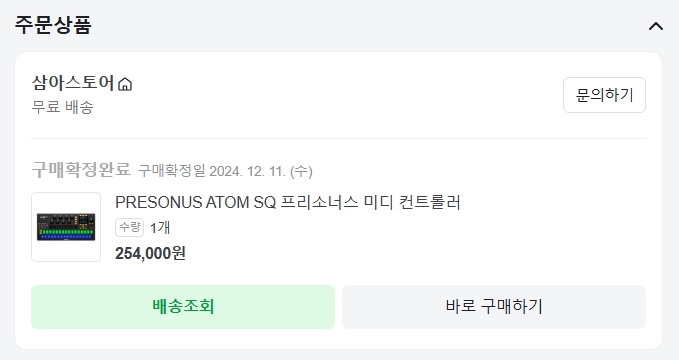Click the MIDI controller image in the thumbnail
679x360 pixels.
pos(66,227)
